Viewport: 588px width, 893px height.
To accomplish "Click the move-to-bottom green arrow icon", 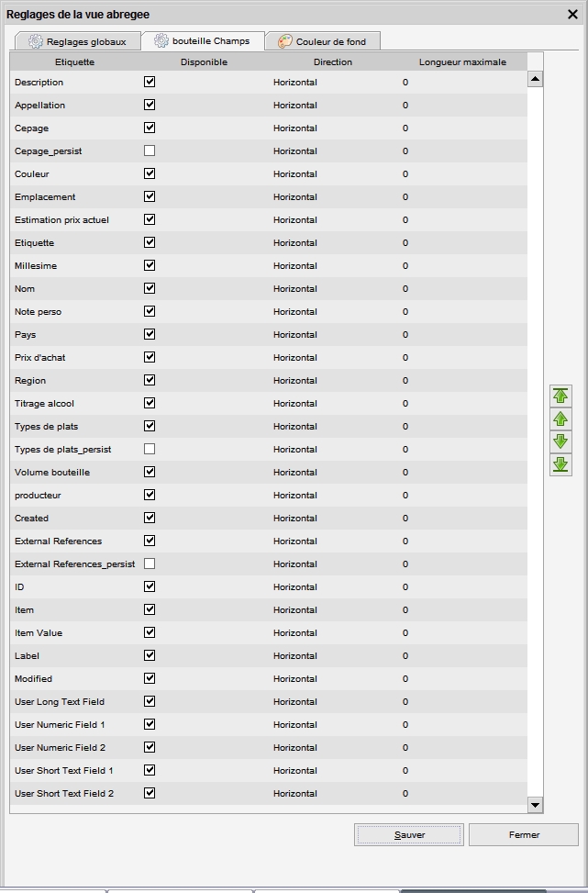I will coord(560,464).
